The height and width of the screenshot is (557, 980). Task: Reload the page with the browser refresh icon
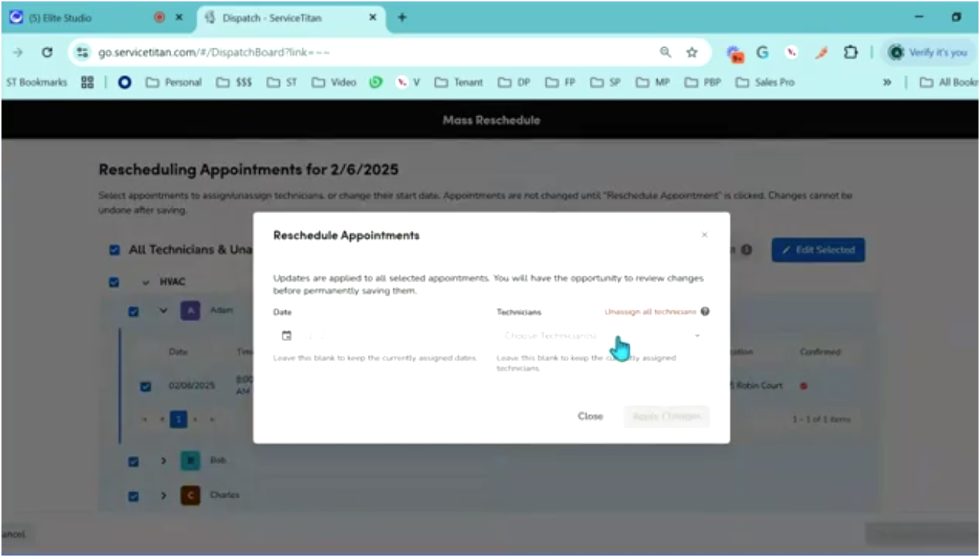(x=47, y=53)
